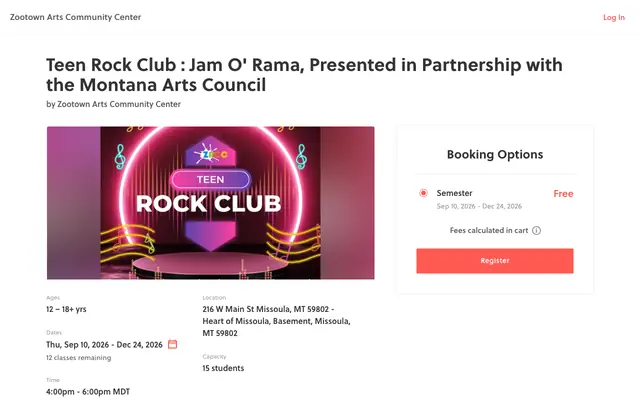The width and height of the screenshot is (640, 400).
Task: Select the Semester booking radio button
Action: 423,193
